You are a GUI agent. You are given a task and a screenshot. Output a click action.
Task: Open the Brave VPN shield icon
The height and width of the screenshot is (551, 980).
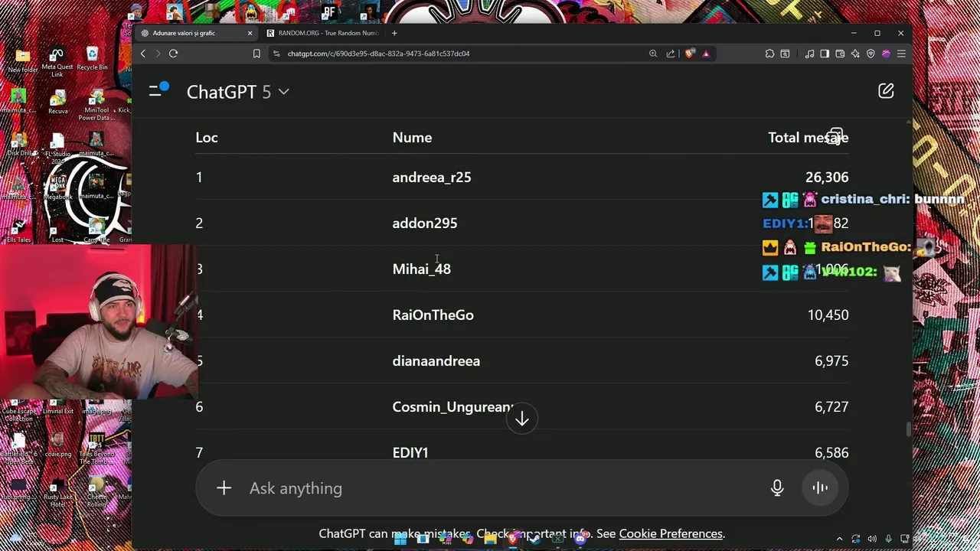click(871, 54)
